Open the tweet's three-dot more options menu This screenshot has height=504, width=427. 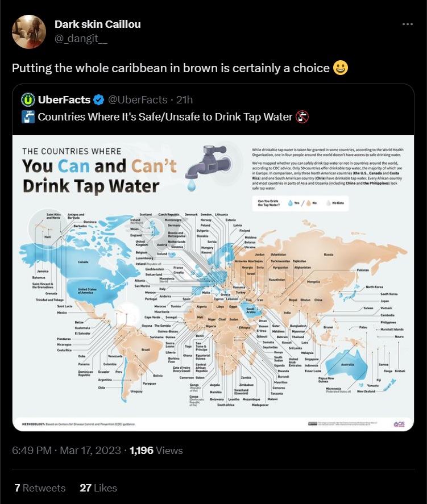(x=408, y=24)
